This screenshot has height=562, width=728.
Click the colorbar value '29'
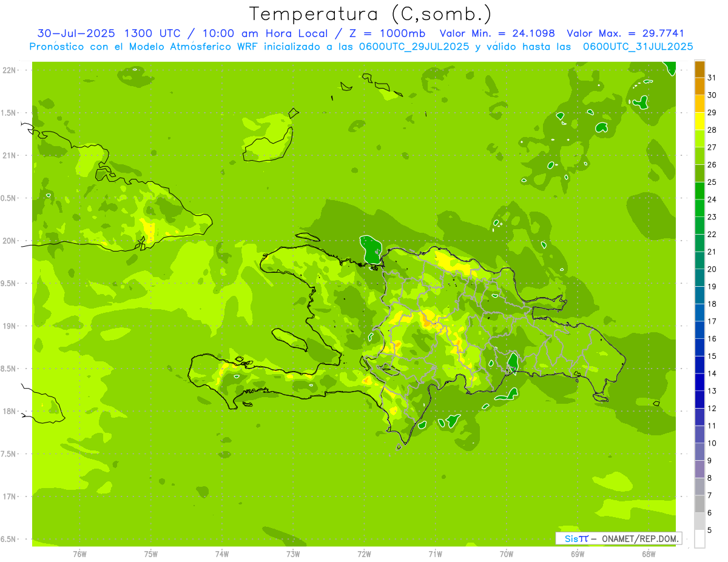[712, 112]
